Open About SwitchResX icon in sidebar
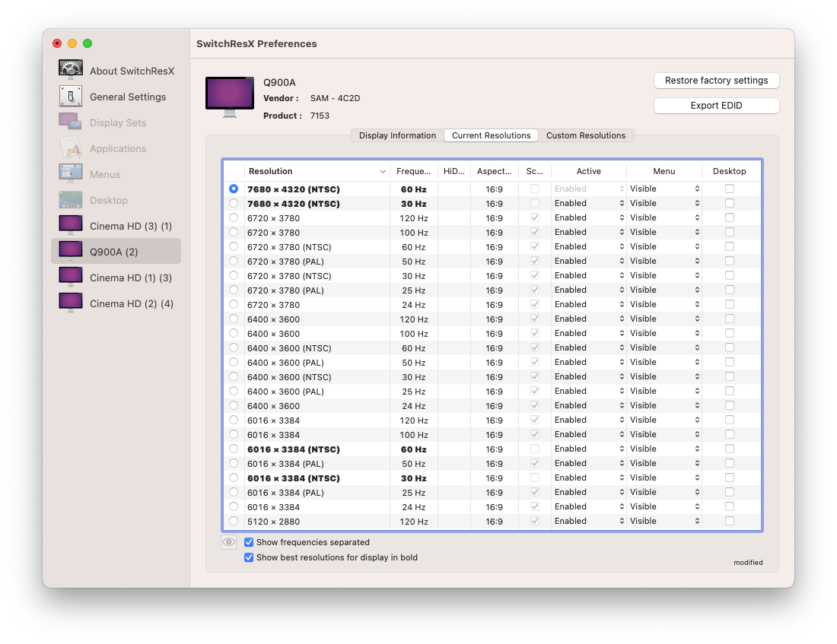837x644 pixels. tap(71, 70)
